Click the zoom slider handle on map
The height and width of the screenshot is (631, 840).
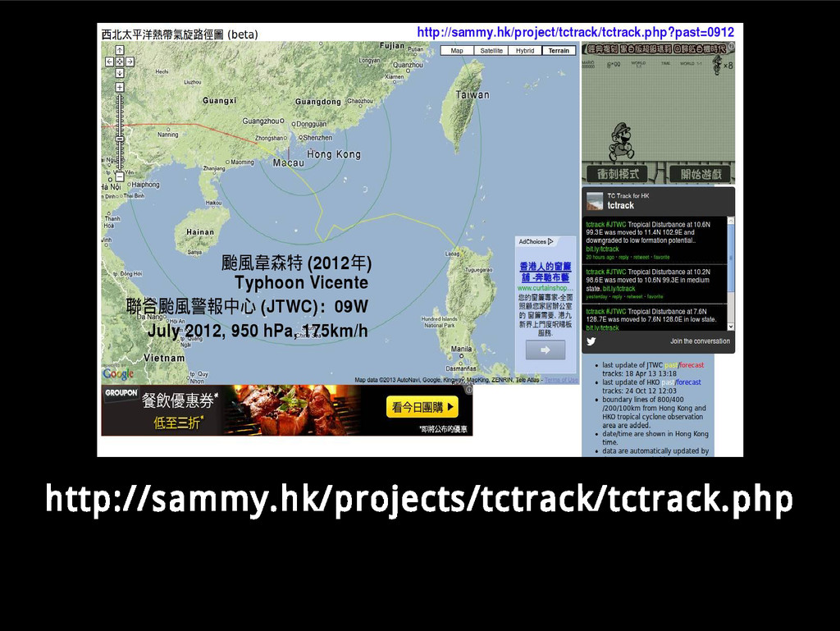click(120, 139)
